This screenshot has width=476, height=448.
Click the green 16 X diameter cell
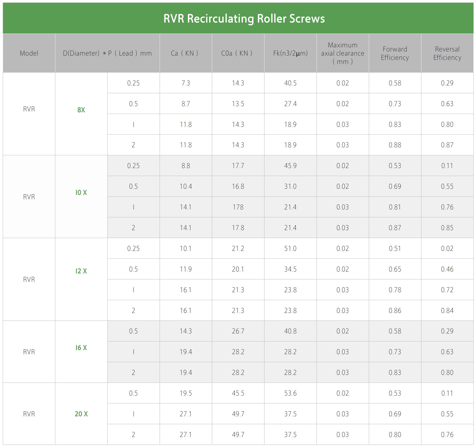(81, 347)
